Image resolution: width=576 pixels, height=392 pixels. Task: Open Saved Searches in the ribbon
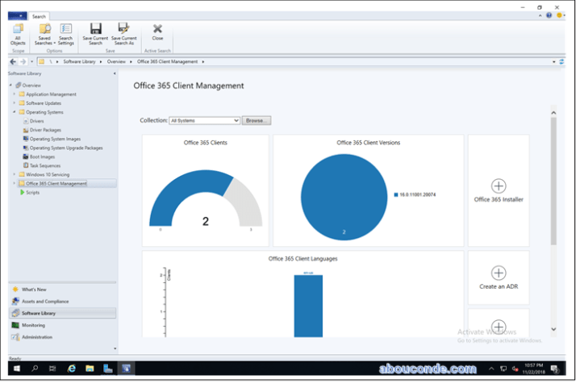click(x=45, y=33)
